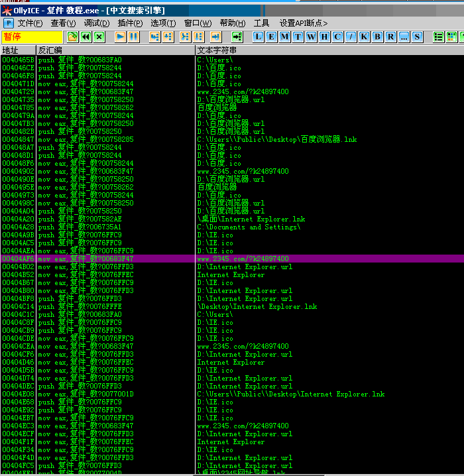Viewport: 464px width, 476px height.
Task: Select the row at address 00404A9B
Action: (232, 235)
